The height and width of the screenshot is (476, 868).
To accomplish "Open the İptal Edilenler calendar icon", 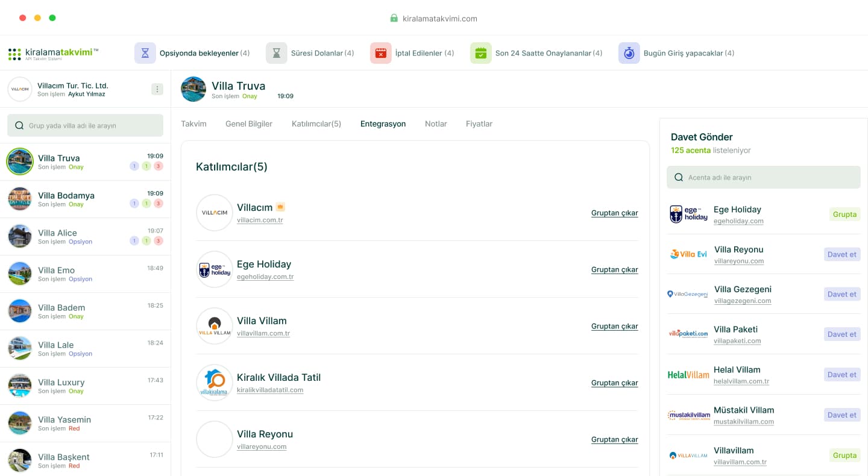I will tap(380, 53).
